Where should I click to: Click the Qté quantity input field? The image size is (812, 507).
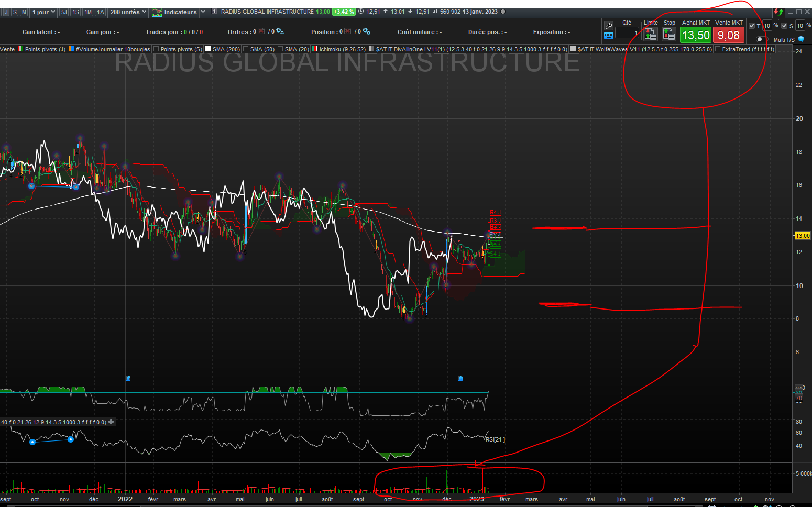coord(627,33)
